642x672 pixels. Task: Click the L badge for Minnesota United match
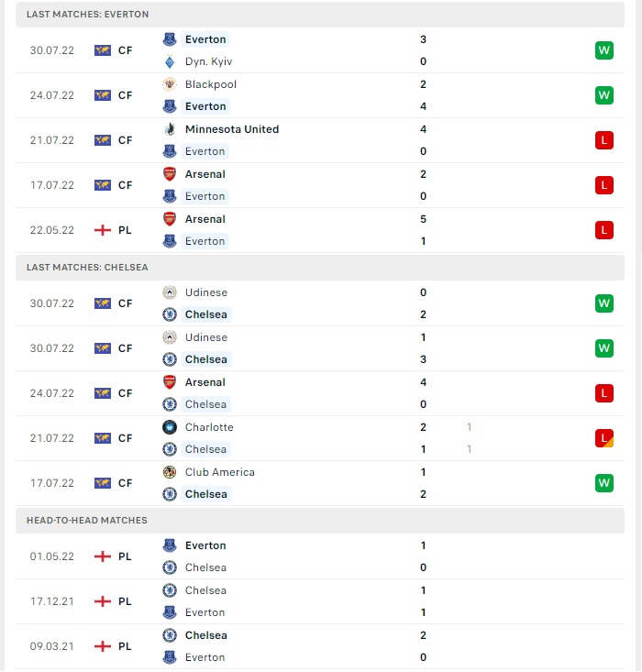point(603,140)
